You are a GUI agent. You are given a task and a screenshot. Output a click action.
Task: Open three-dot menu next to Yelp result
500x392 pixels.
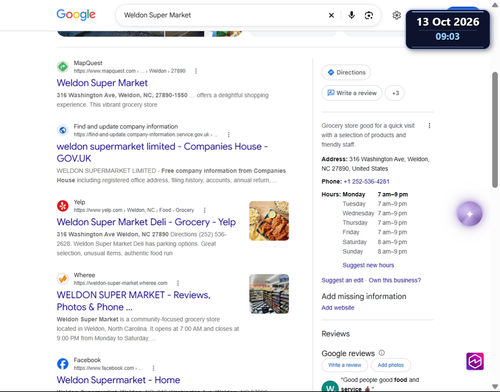click(205, 210)
